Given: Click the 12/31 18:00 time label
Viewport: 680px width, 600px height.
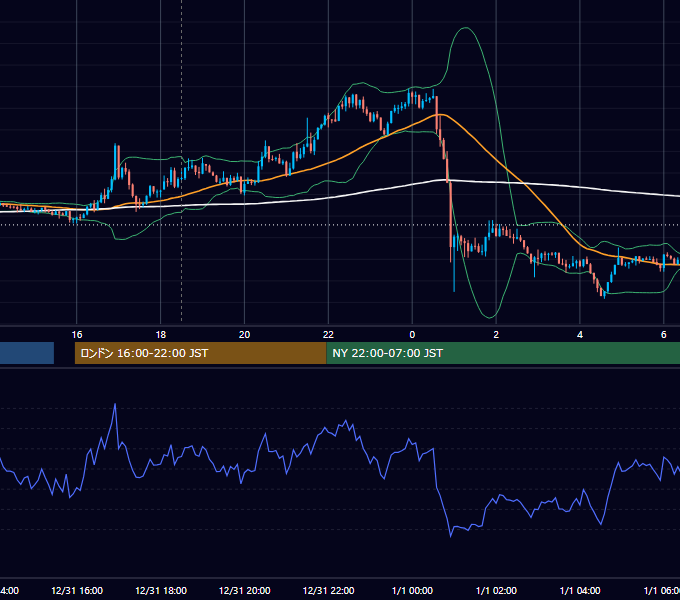Looking at the screenshot, I should coord(161,590).
